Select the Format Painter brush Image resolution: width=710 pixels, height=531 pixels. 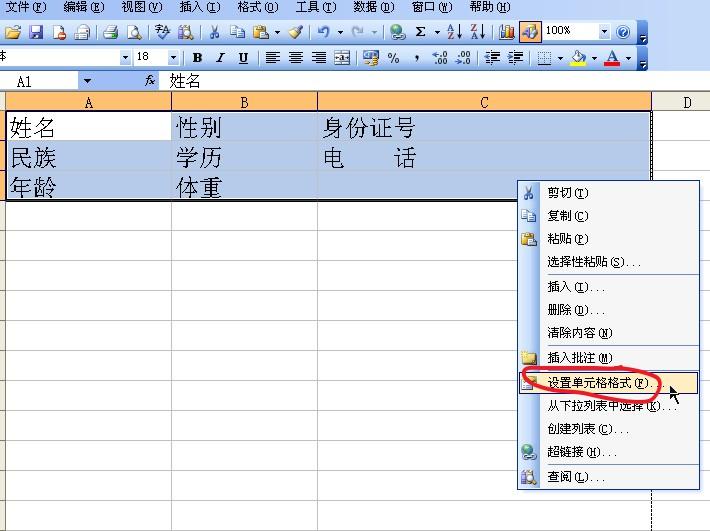[x=297, y=32]
